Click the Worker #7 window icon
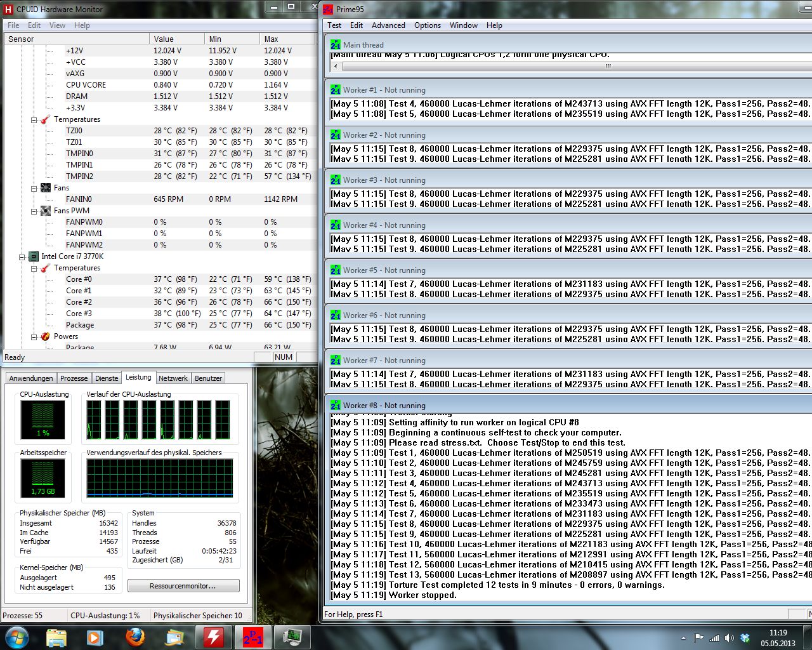Image resolution: width=812 pixels, height=650 pixels. point(335,361)
